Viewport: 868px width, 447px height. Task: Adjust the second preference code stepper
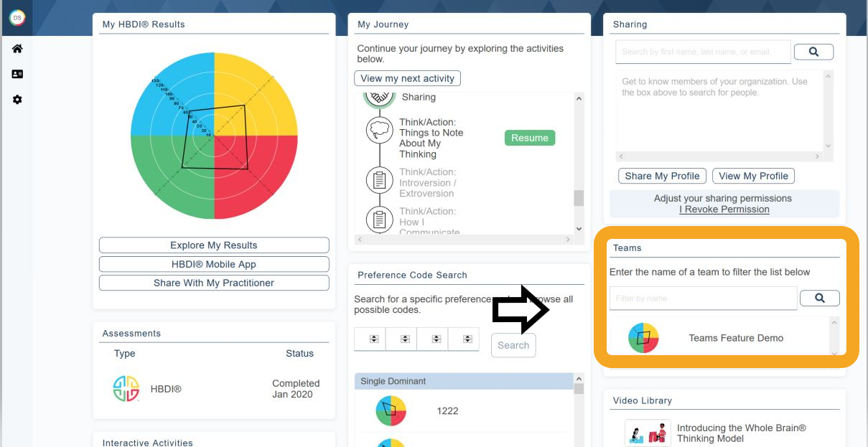[x=405, y=339]
